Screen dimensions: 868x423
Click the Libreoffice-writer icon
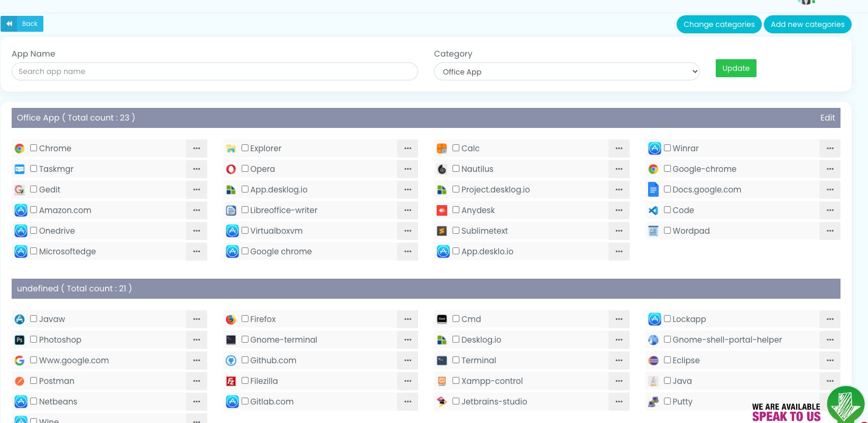(x=231, y=210)
